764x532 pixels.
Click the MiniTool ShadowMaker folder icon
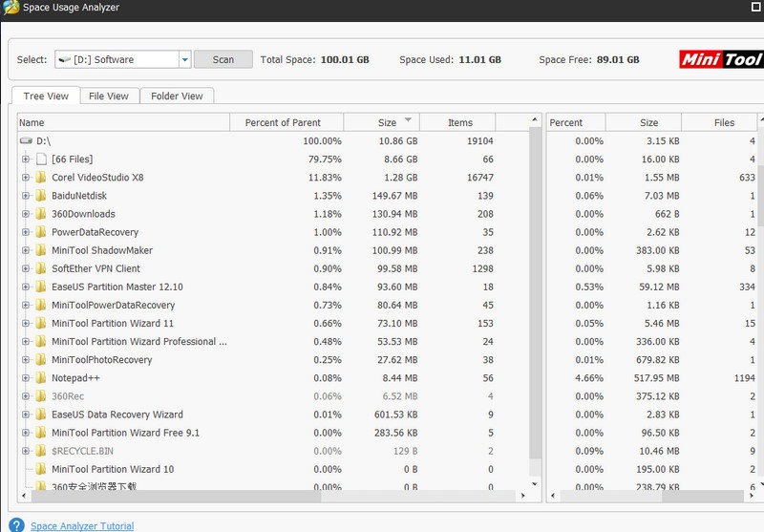tap(41, 250)
